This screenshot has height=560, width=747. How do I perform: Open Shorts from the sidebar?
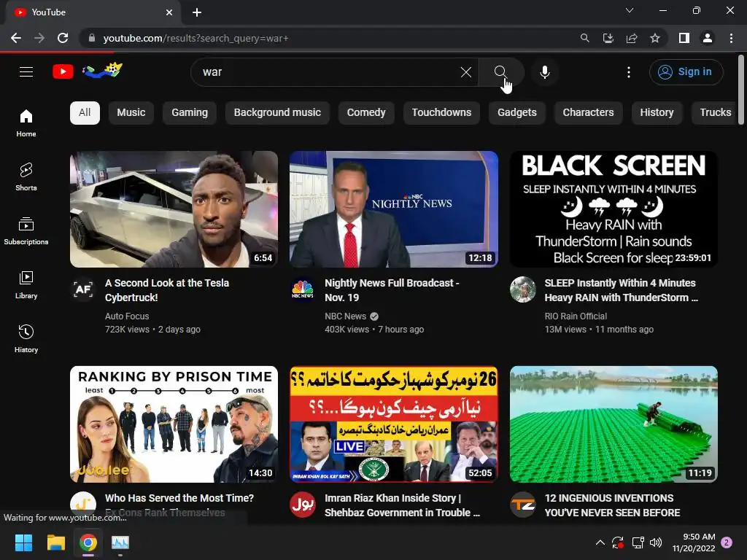point(26,176)
